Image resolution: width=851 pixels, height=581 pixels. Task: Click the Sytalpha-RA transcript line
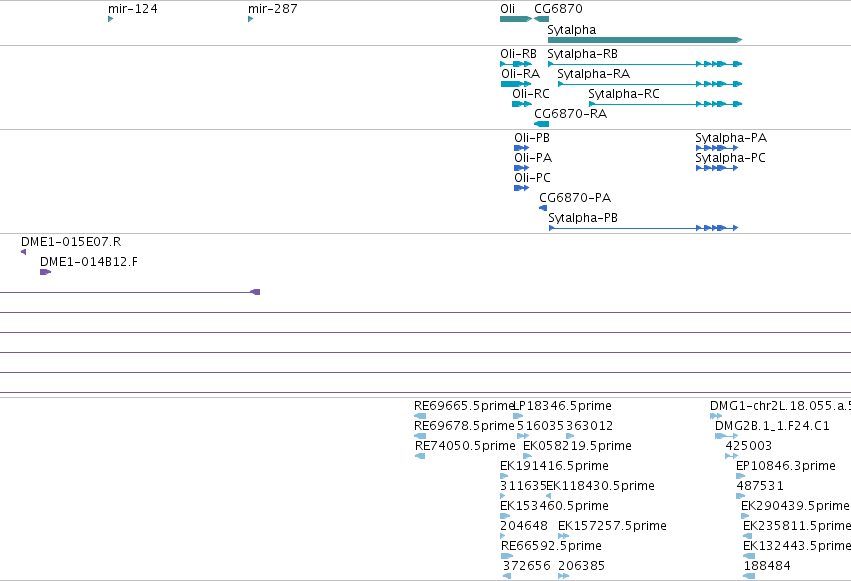(650, 84)
